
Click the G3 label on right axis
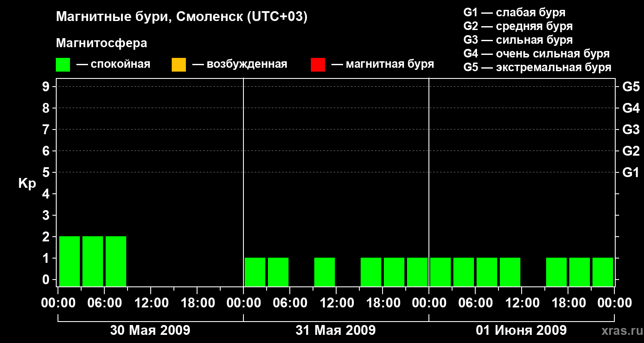point(631,129)
